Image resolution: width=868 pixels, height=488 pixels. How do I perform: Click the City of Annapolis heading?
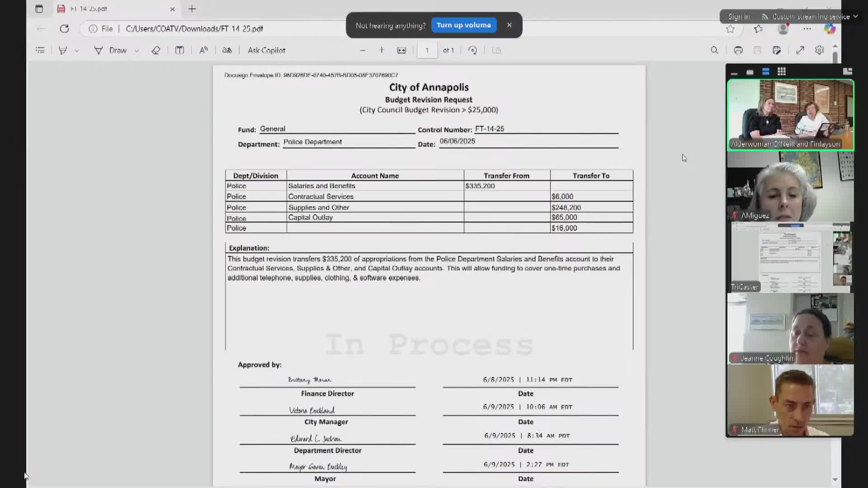click(x=429, y=87)
